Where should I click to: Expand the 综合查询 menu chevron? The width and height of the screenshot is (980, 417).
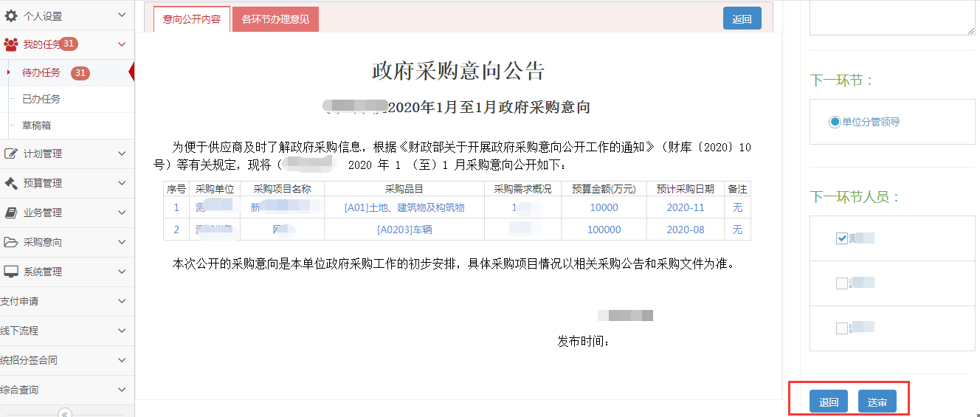click(x=122, y=390)
